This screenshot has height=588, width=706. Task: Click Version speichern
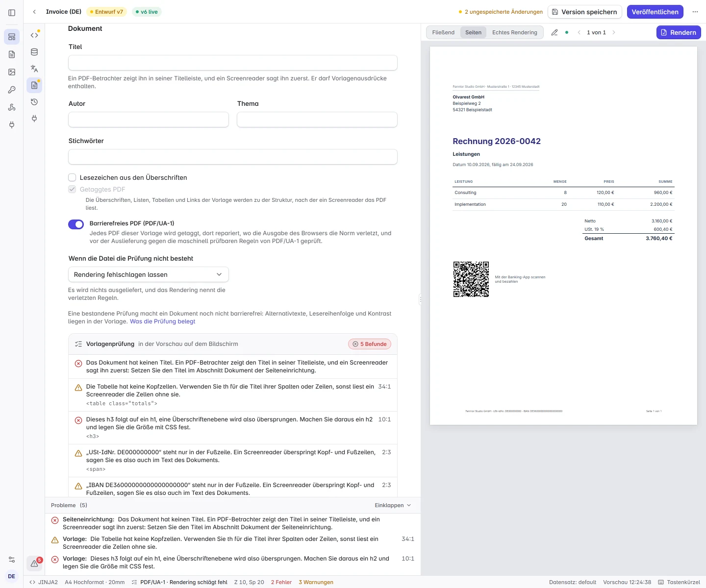click(x=585, y=12)
